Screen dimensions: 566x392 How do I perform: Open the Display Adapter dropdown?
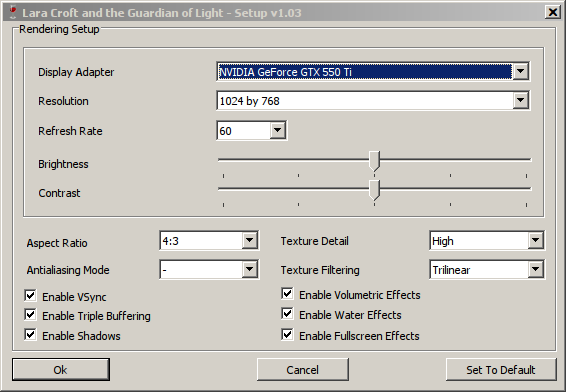tap(521, 71)
